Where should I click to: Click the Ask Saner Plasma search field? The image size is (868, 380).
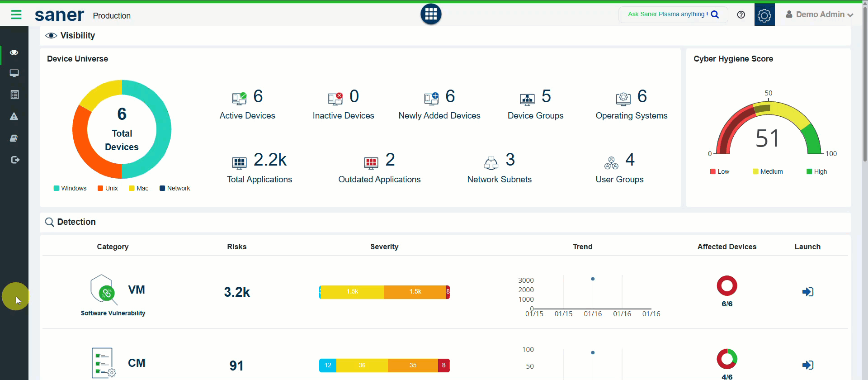[x=668, y=14]
